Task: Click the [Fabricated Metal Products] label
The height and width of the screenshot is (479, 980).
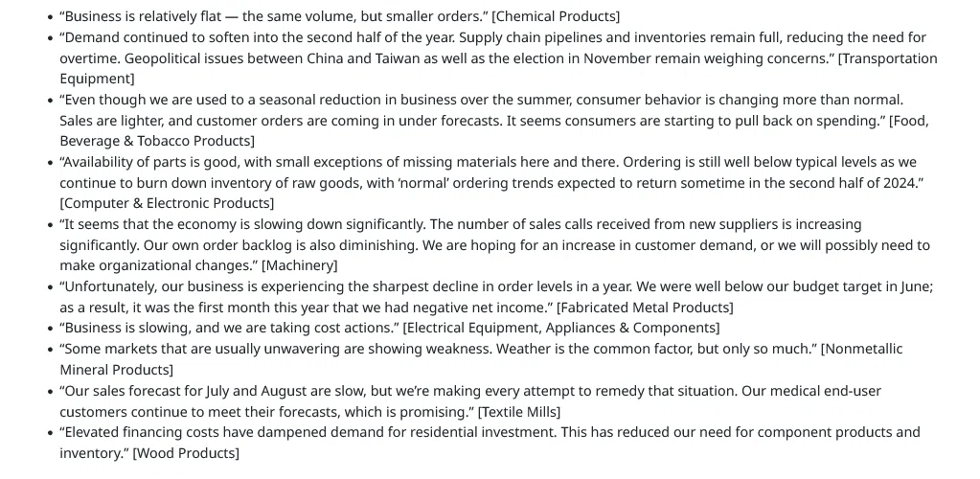Action: 645,308
